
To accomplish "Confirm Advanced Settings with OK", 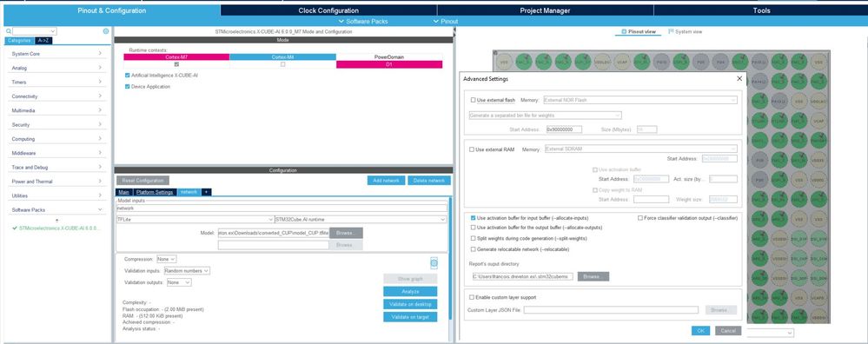I will (x=700, y=331).
